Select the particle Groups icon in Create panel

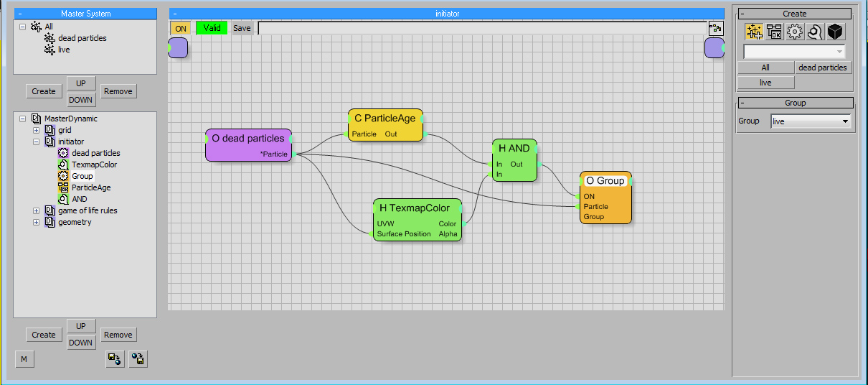754,32
